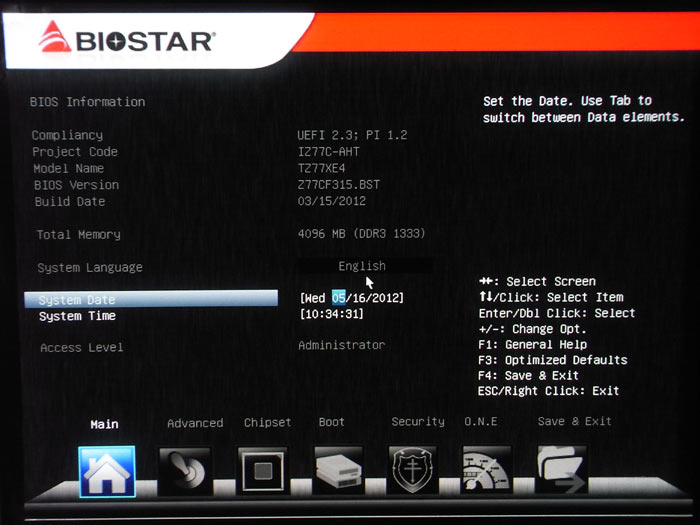Click the F1: General Help hint

coord(532,344)
